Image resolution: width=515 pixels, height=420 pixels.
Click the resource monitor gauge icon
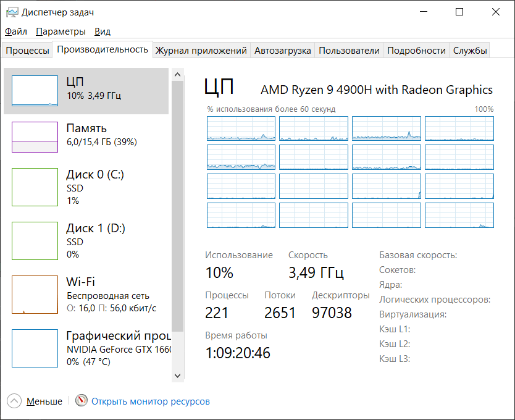(82, 400)
